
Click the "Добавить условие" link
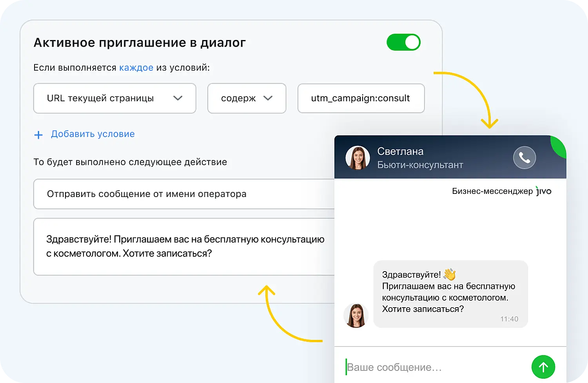tap(93, 134)
